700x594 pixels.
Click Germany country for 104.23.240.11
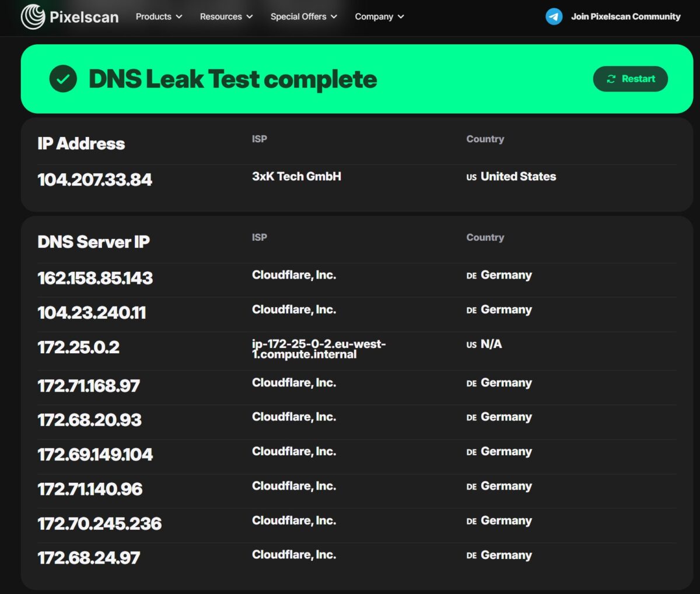[506, 310]
